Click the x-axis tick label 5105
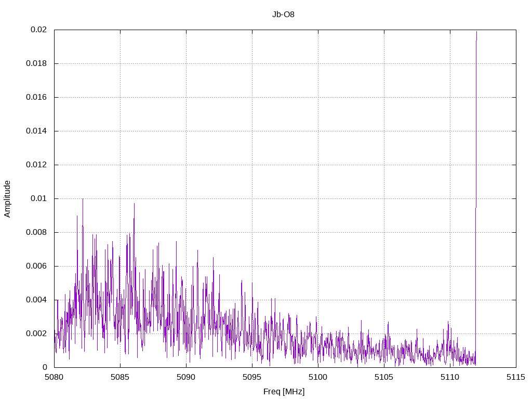 (x=384, y=377)
